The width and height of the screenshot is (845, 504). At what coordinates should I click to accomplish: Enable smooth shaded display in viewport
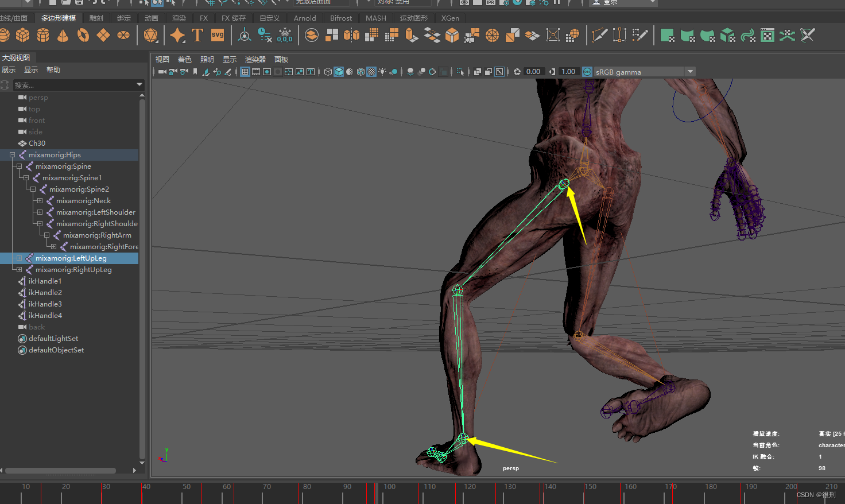coord(338,71)
